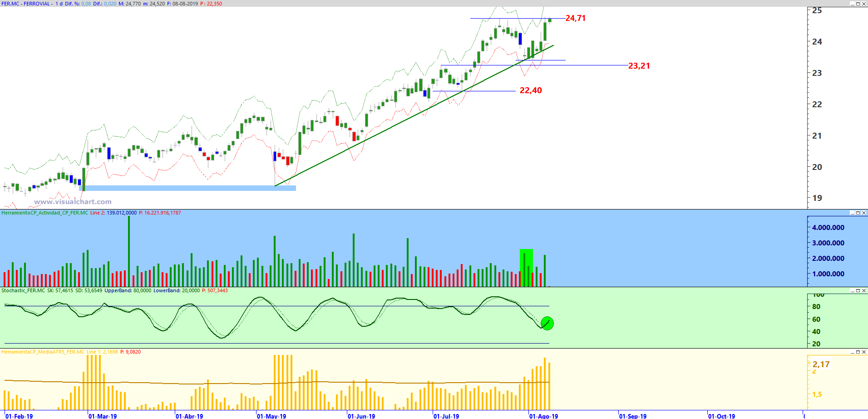
Task: Click the Line 1: 2,1698 ATR value
Action: point(102,352)
